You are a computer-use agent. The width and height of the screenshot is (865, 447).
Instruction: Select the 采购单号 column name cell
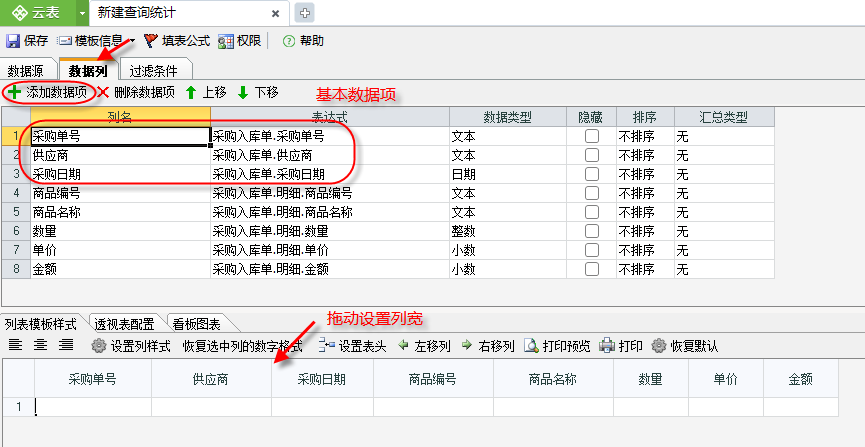120,136
